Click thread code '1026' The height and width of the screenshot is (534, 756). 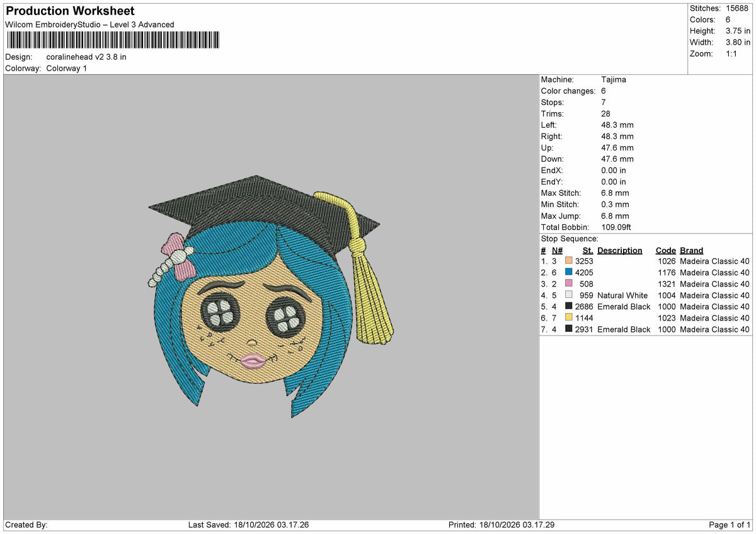[x=667, y=261]
